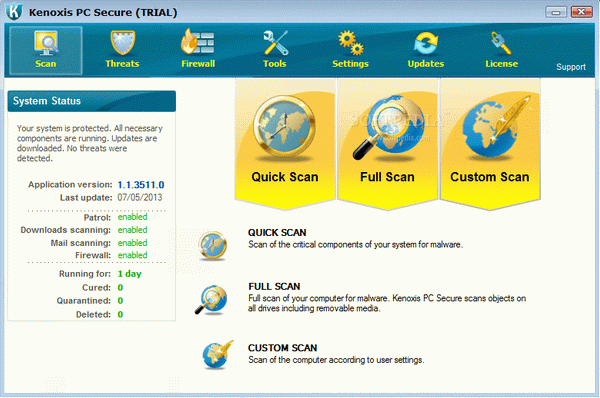
Task: Click the Firewall enabled status
Action: (132, 255)
